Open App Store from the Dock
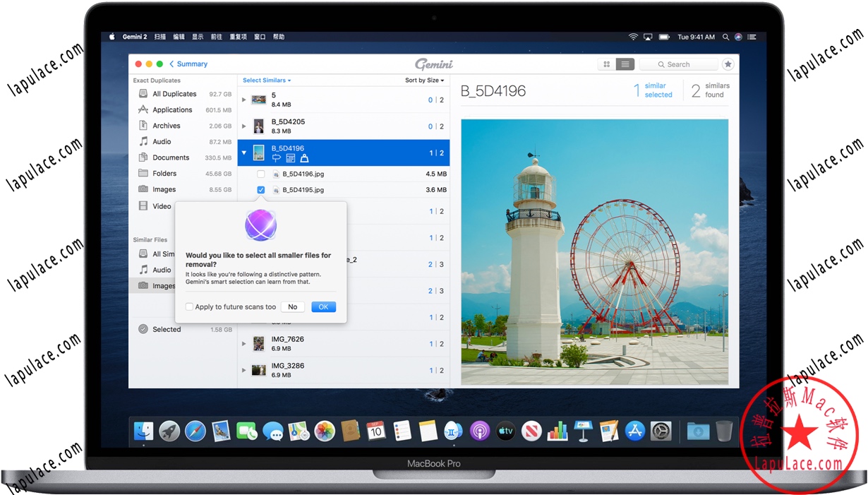This screenshot has width=868, height=495. 634,431
